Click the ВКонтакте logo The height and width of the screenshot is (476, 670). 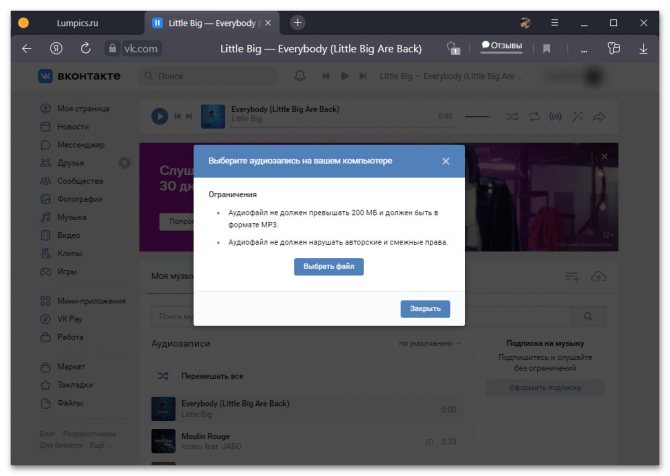tap(79, 76)
